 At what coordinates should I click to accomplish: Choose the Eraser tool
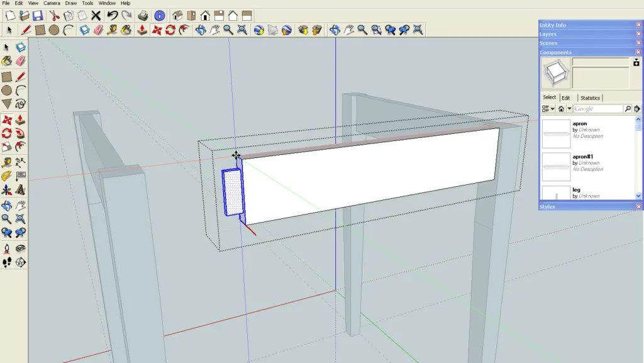click(x=19, y=62)
